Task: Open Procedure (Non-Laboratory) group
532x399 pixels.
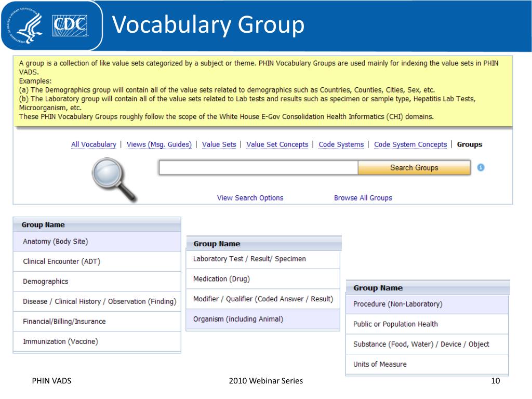Action: coord(427,304)
